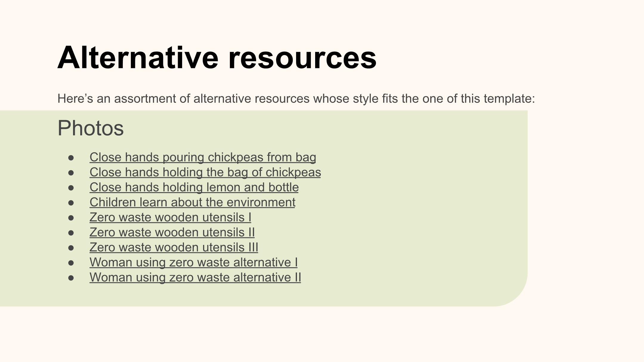The image size is (644, 362).
Task: Click 'Zero waste wooden utensils I' link
Action: pos(170,217)
